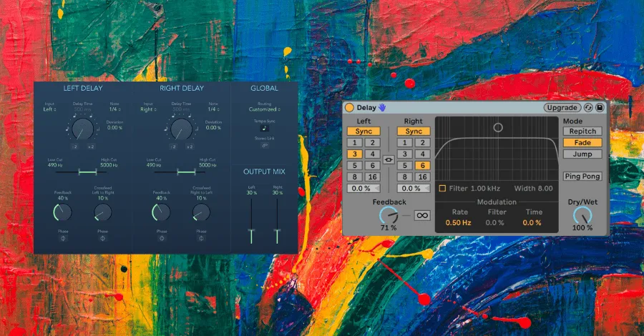
Task: Select Right delay division 1
Action: [404, 143]
